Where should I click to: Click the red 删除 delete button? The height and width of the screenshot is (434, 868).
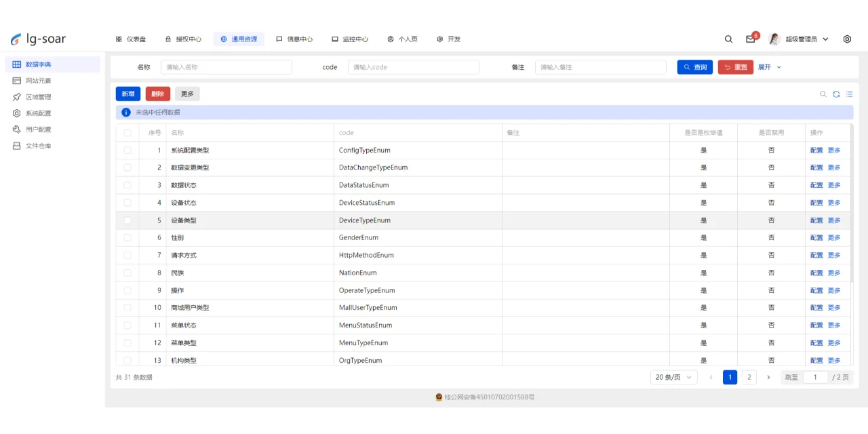[x=158, y=94]
